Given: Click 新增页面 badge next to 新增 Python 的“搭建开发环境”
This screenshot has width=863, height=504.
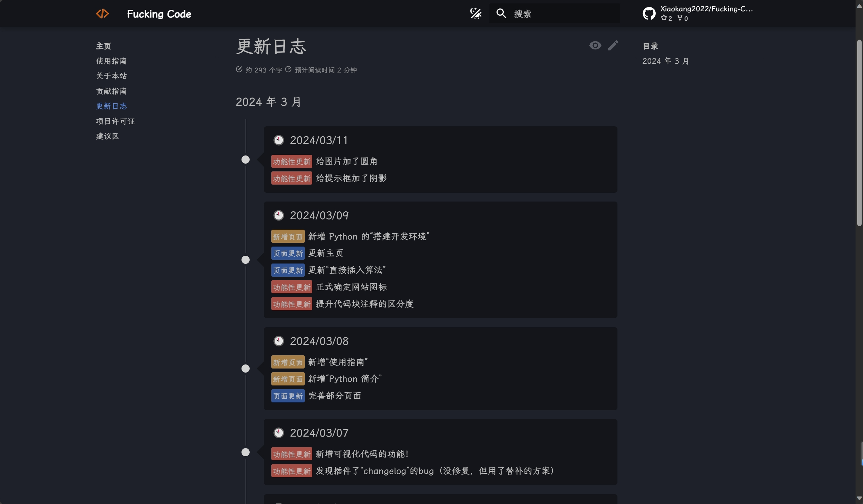Looking at the screenshot, I should (x=288, y=237).
